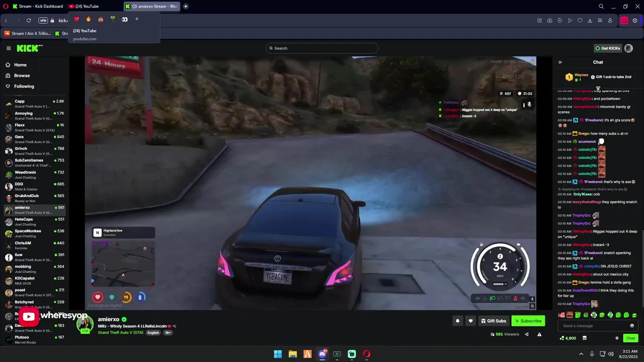
Task: Select the amierxo Stream tab
Action: (x=152, y=7)
